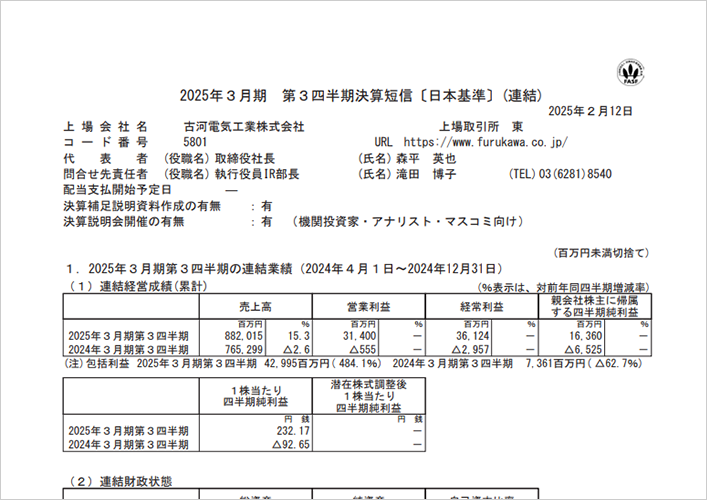
Task: Click 親会社株主に帰属する四半期純利益 header
Action: click(595, 307)
